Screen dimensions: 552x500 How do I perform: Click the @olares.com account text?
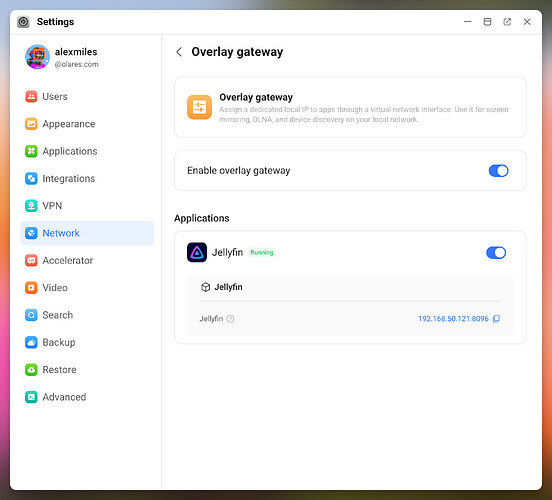[76, 64]
